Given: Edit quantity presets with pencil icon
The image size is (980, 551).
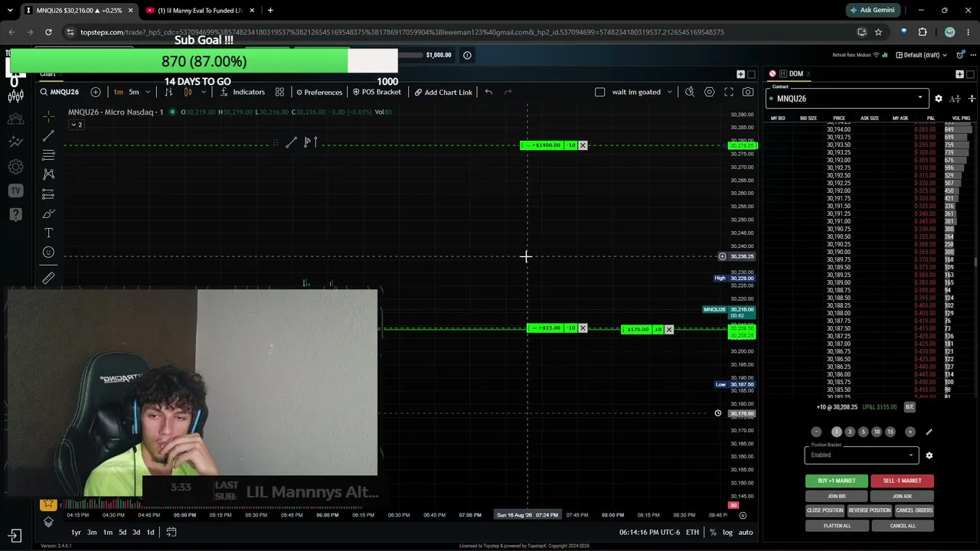Looking at the screenshot, I should [929, 432].
